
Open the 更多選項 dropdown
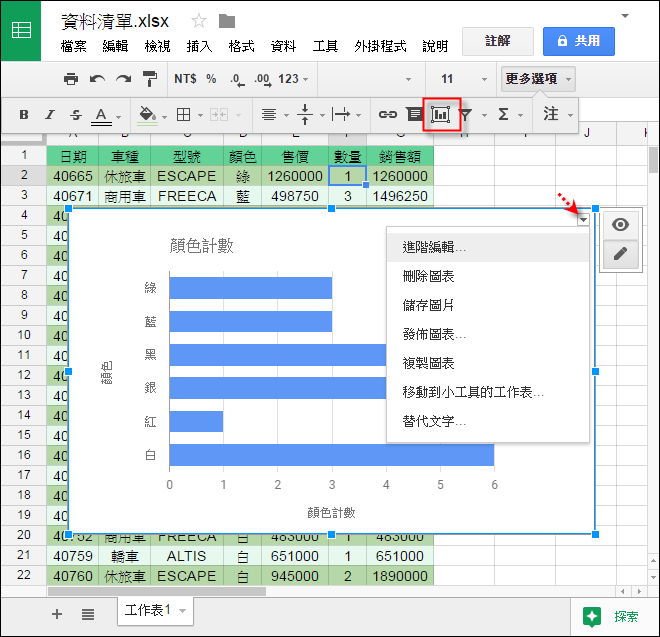tap(538, 79)
